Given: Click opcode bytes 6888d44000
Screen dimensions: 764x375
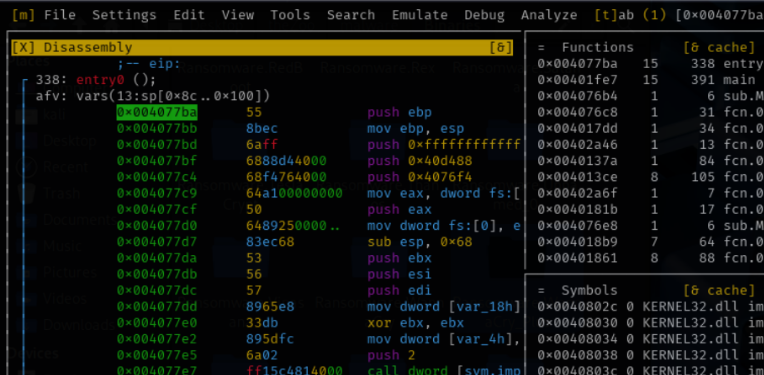Looking at the screenshot, I should click(x=286, y=161).
